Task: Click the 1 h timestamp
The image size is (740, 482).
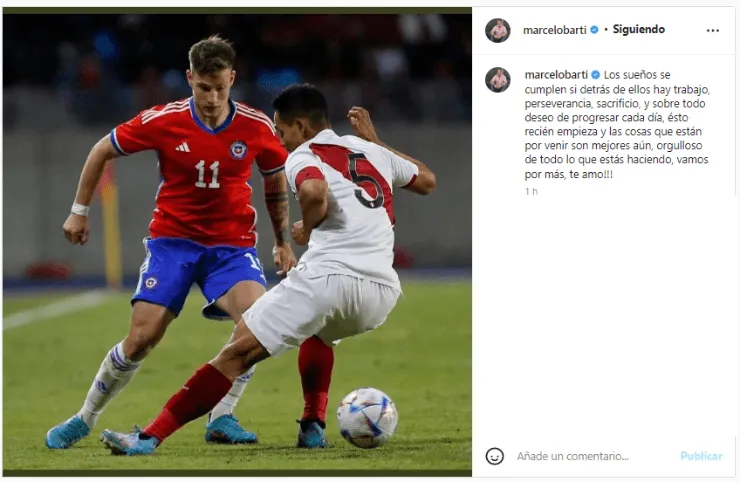Action: [531, 191]
